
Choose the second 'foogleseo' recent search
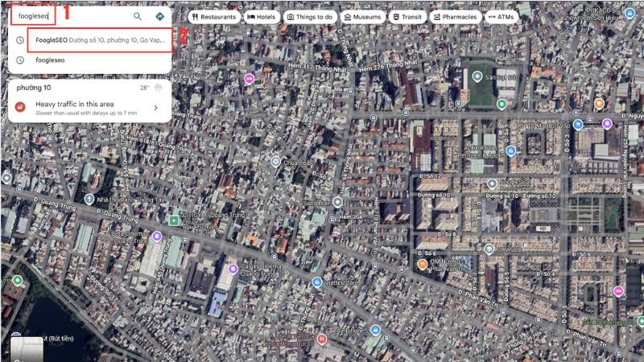pos(51,60)
